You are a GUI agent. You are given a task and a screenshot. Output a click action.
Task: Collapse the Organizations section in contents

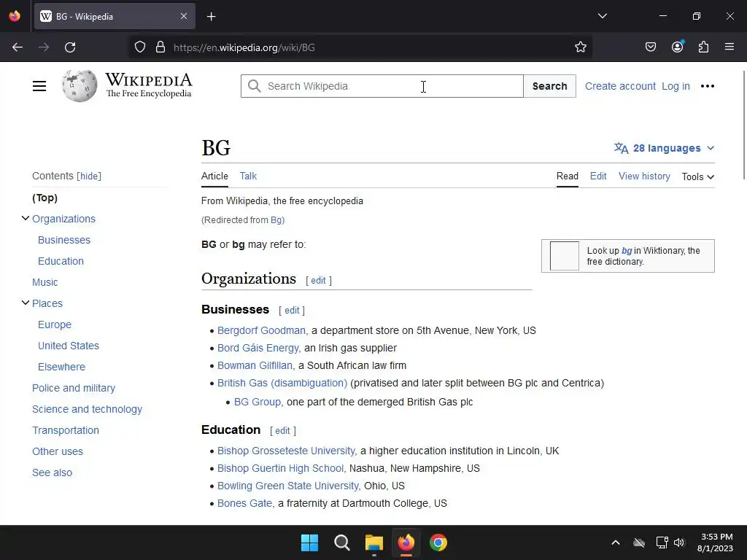click(26, 219)
